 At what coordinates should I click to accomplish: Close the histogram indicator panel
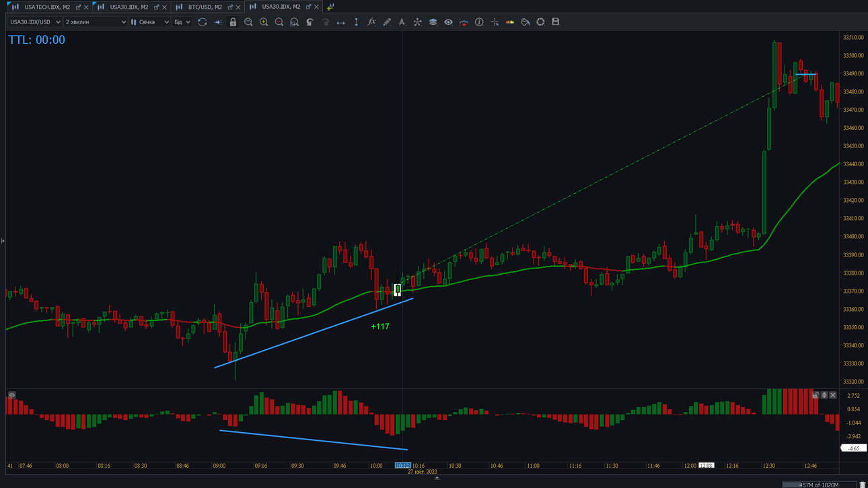833,395
